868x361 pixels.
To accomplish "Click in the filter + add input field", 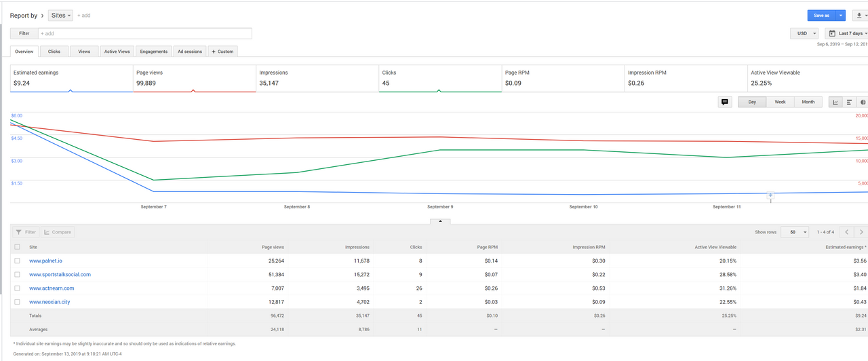I will pyautogui.click(x=145, y=33).
